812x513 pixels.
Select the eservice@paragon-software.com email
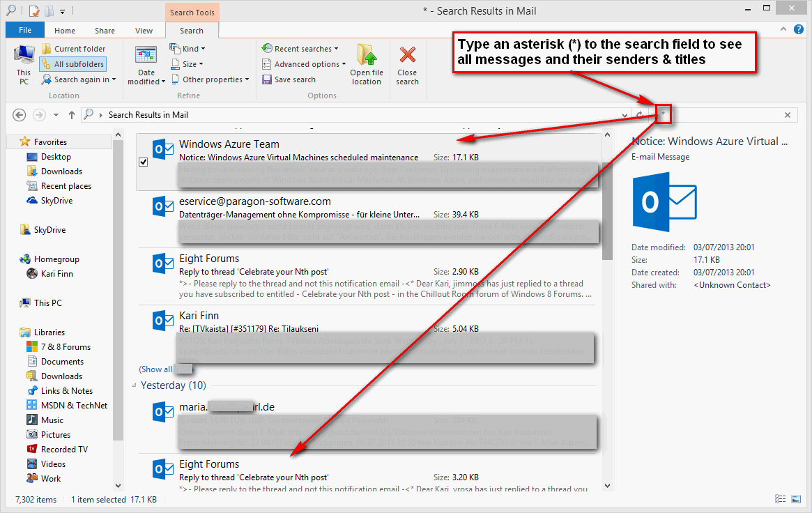368,220
